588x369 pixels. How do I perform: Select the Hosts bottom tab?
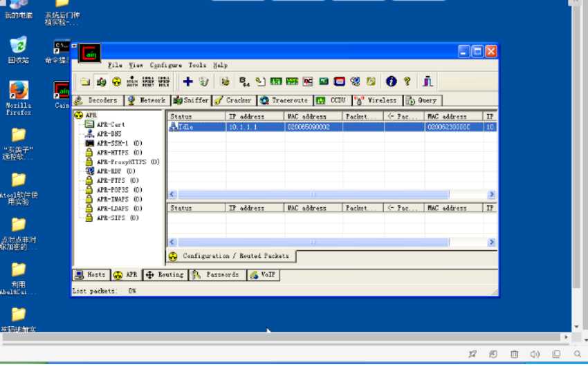click(91, 275)
